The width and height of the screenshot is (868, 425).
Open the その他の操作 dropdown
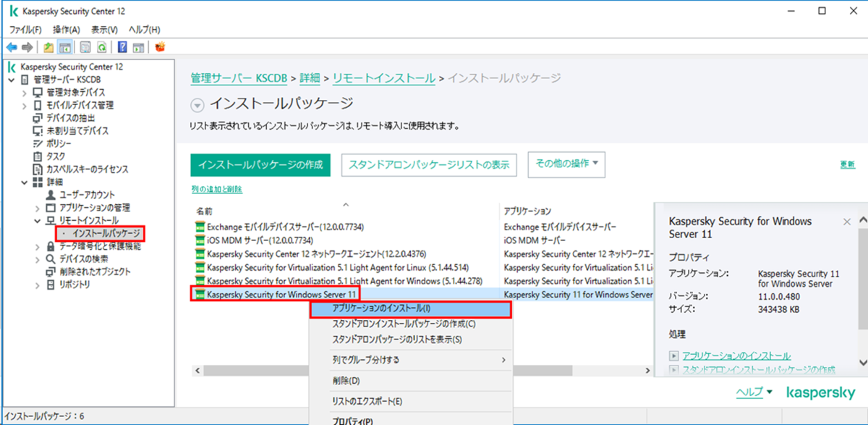coord(566,164)
